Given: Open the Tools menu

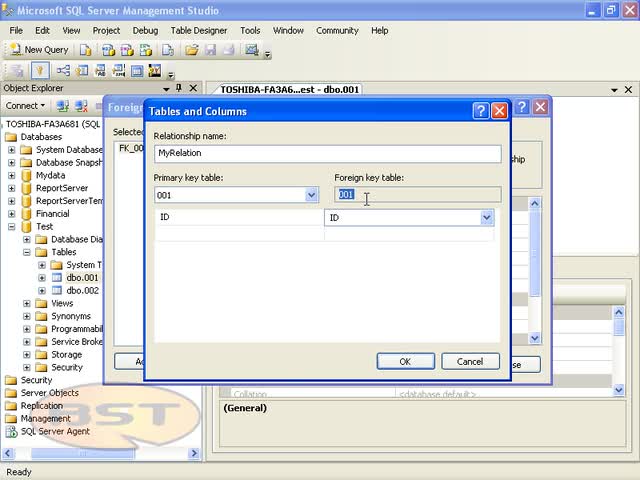Looking at the screenshot, I should coord(250,31).
